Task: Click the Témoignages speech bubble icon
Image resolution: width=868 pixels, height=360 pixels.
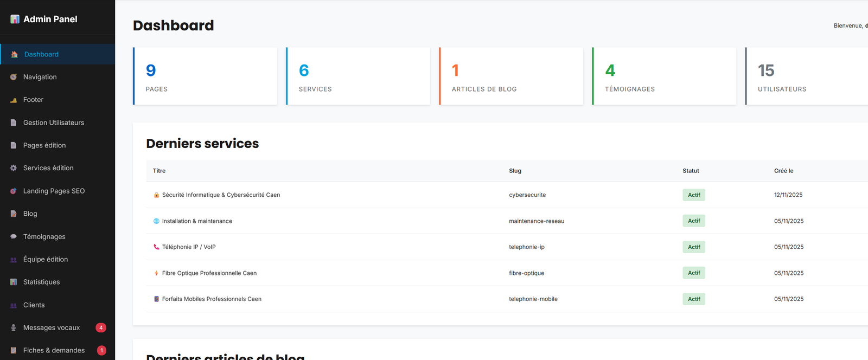Action: (14, 236)
